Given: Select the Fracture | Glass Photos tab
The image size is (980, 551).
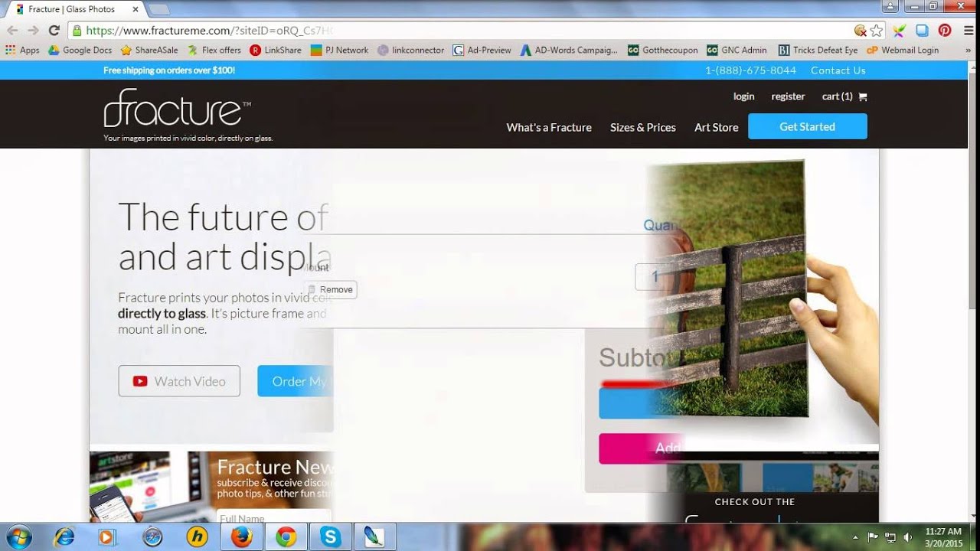Looking at the screenshot, I should pos(73,9).
